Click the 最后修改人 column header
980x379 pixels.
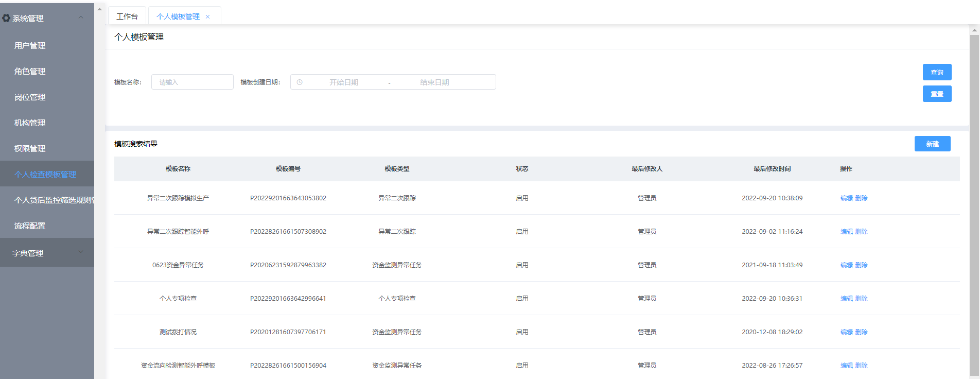[647, 168]
